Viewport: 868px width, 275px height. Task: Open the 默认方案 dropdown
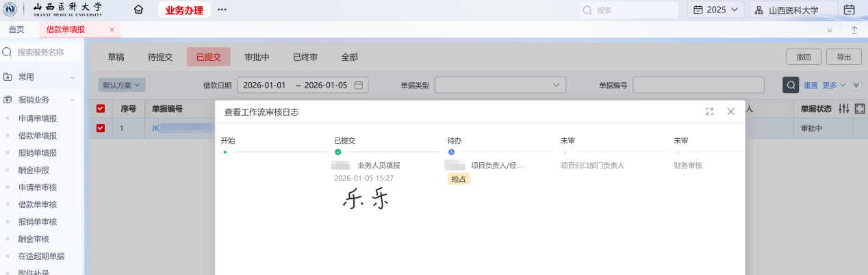point(122,85)
